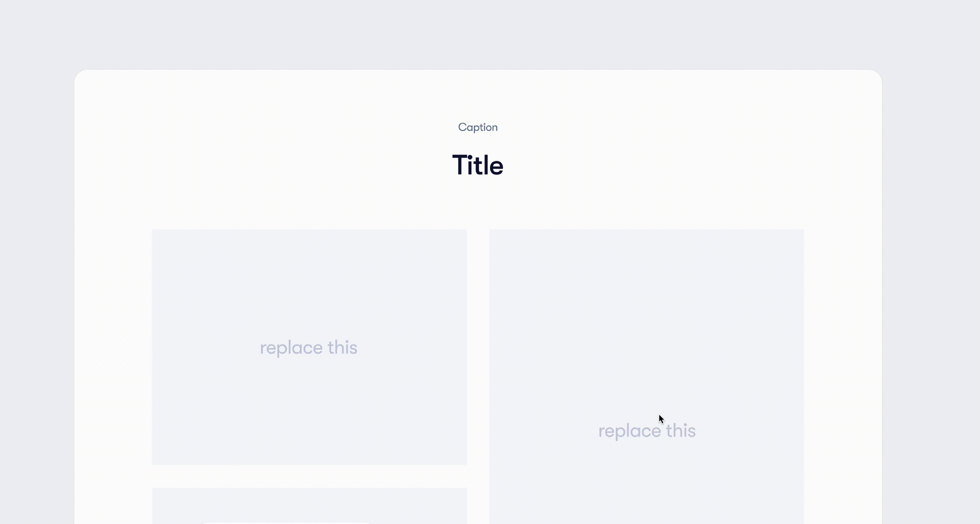This screenshot has height=524, width=980.
Task: Click the empty card area above Caption
Action: 478,95
